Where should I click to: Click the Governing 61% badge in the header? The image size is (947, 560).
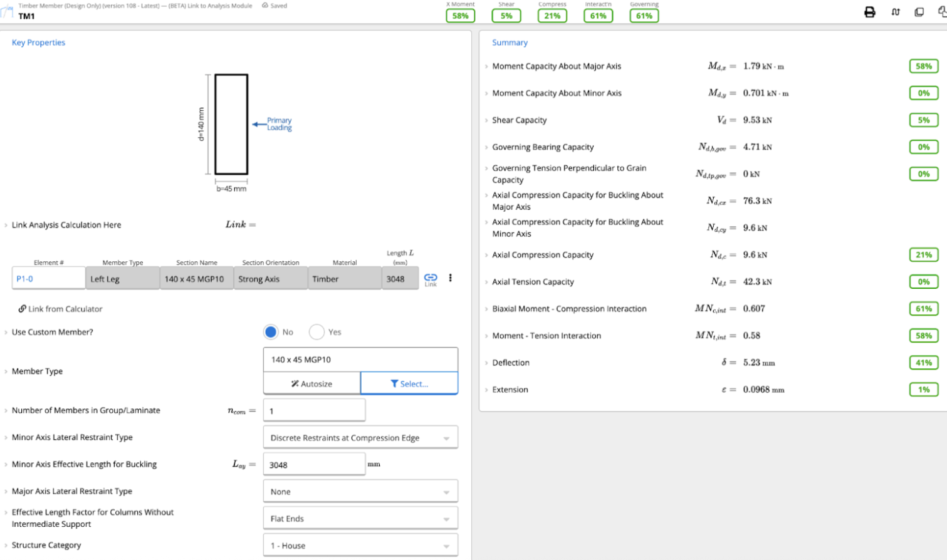tap(644, 16)
